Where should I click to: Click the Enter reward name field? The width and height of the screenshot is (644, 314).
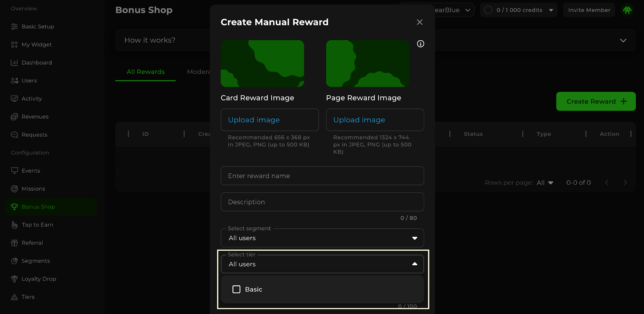coord(322,176)
